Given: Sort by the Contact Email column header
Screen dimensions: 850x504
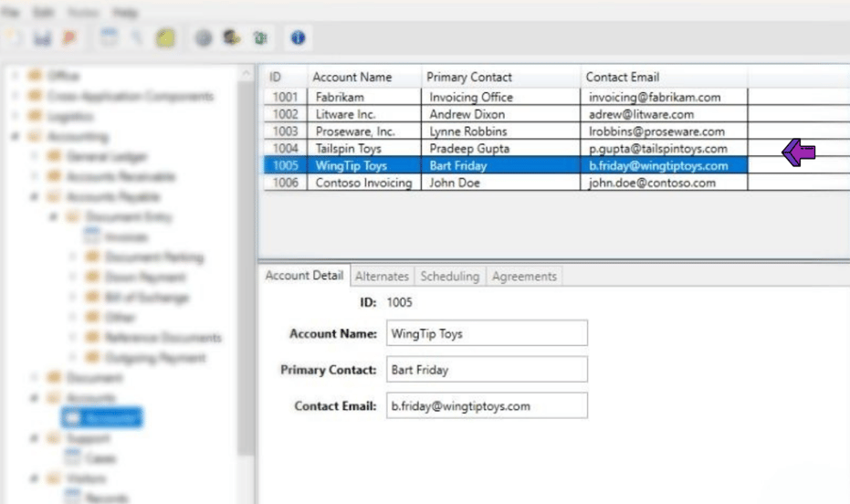Looking at the screenshot, I should [x=664, y=77].
